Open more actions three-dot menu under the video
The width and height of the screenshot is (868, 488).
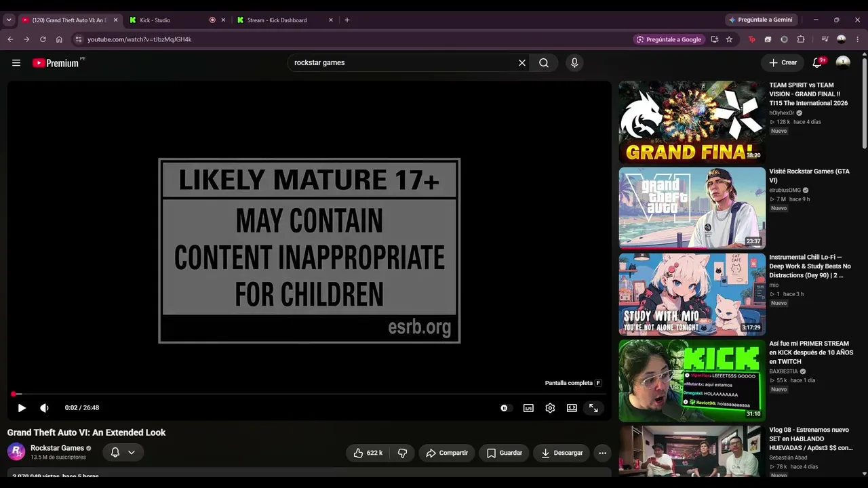(x=602, y=453)
